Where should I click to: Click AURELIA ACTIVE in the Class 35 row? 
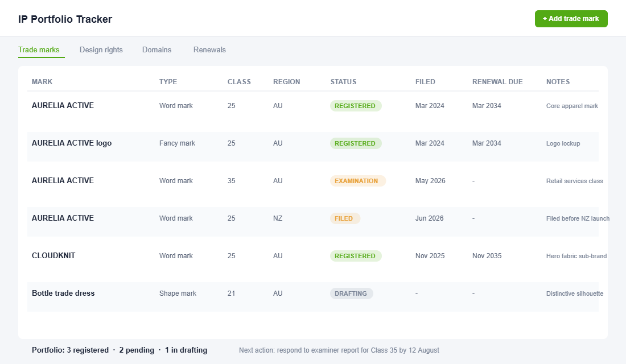(x=63, y=180)
